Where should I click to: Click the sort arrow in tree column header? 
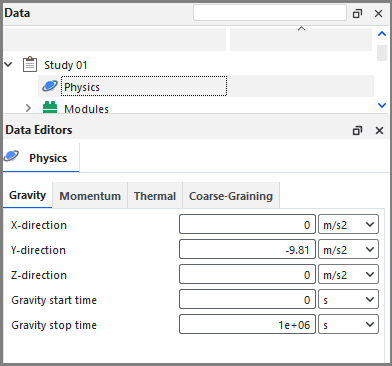coord(301,29)
